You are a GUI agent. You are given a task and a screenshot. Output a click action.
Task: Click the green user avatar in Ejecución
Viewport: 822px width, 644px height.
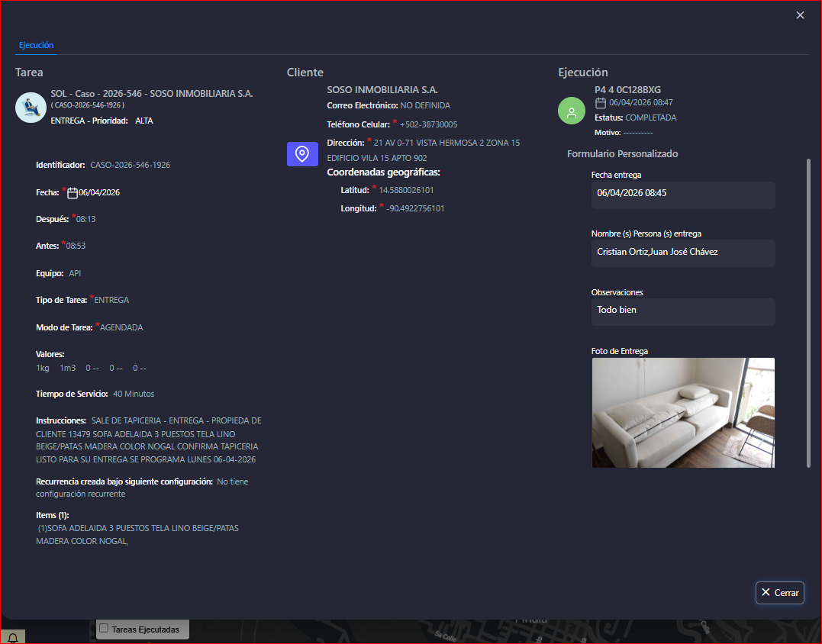(571, 111)
